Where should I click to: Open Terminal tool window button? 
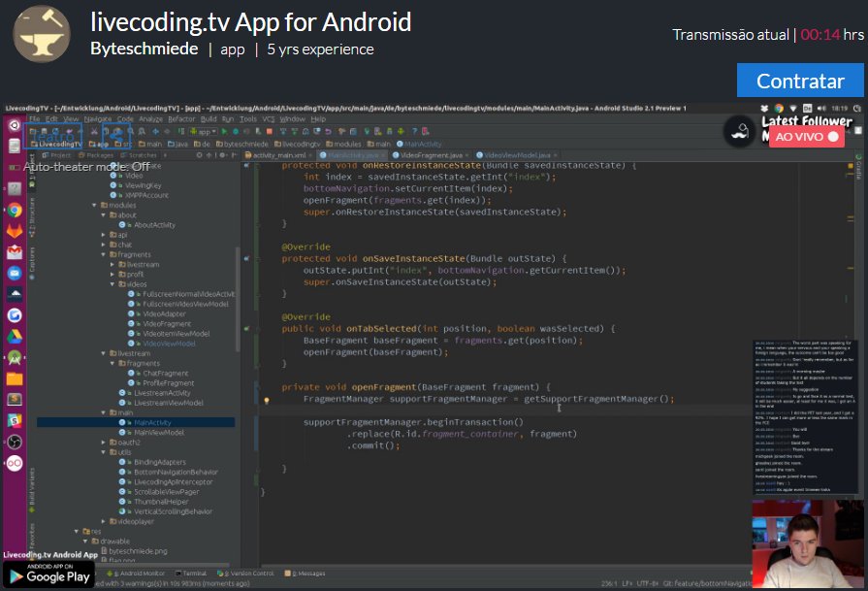coord(191,574)
